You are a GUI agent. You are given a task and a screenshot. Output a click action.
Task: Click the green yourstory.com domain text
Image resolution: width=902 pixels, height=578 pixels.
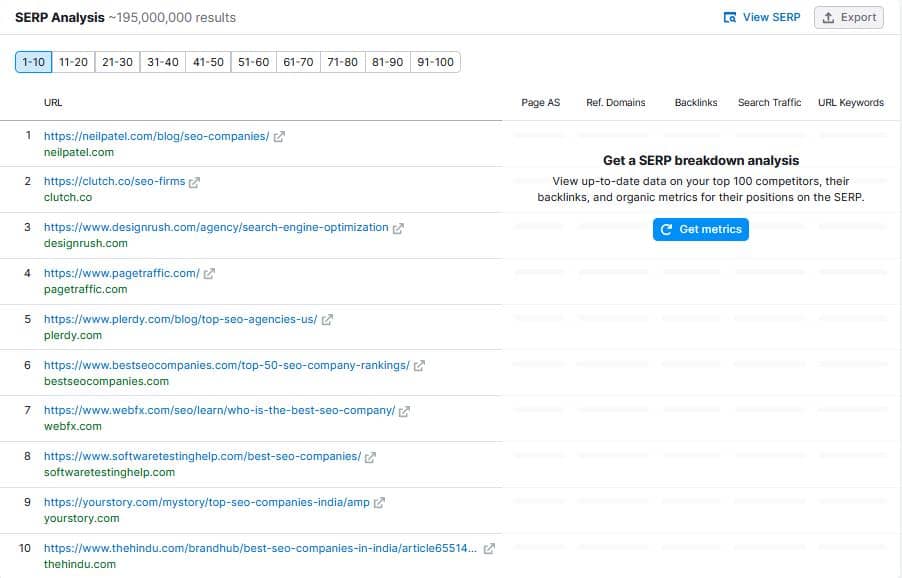(82, 518)
